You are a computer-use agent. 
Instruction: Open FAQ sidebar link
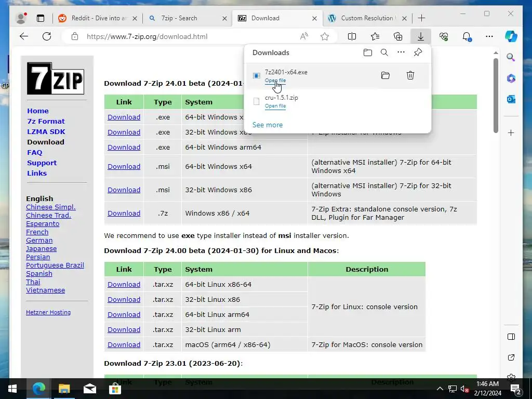click(35, 152)
